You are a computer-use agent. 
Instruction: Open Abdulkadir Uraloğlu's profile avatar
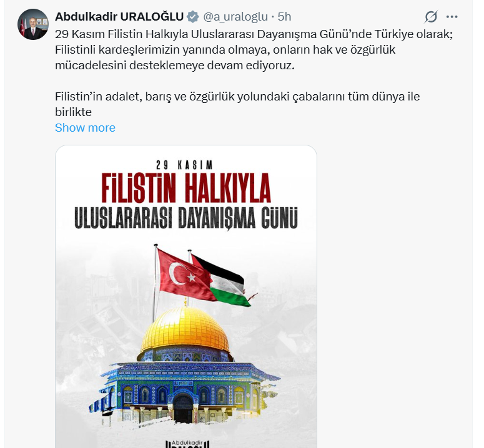click(x=32, y=24)
